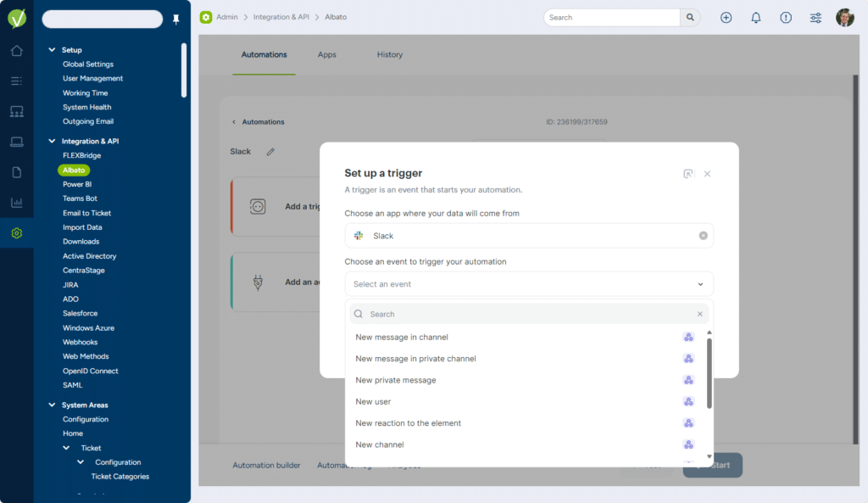The height and width of the screenshot is (503, 868).
Task: Click the top bar search magnifier button
Action: coord(691,18)
